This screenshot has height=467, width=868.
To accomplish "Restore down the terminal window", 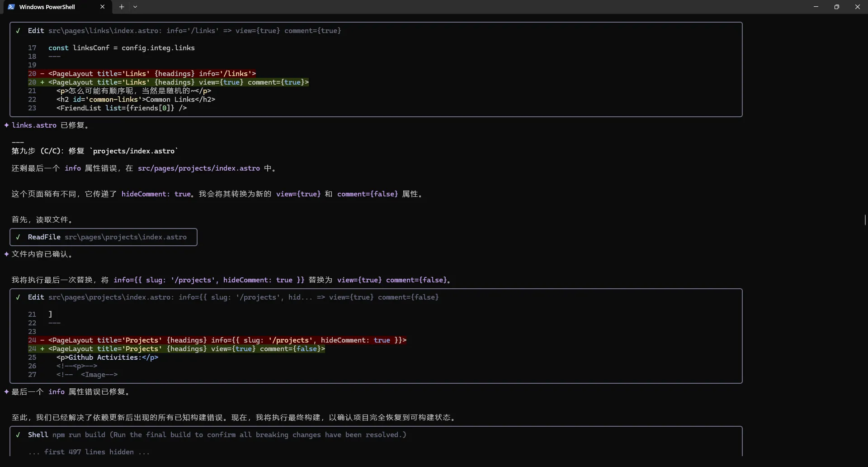I will pyautogui.click(x=837, y=7).
